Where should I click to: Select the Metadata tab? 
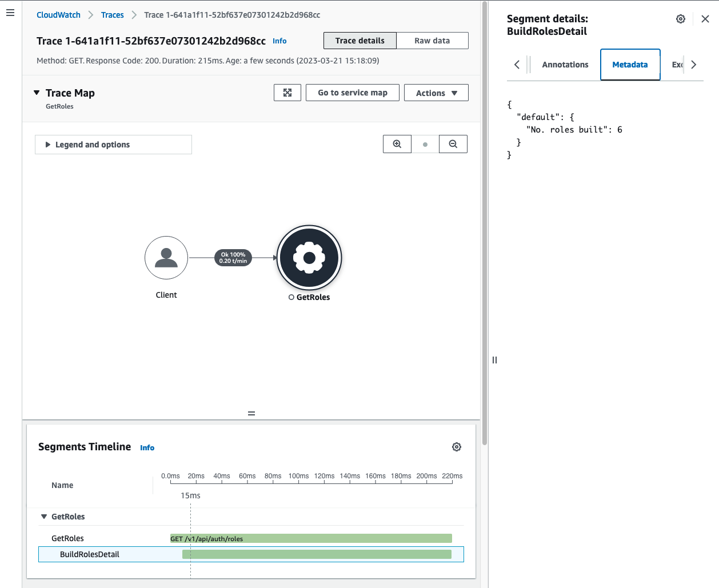point(630,65)
